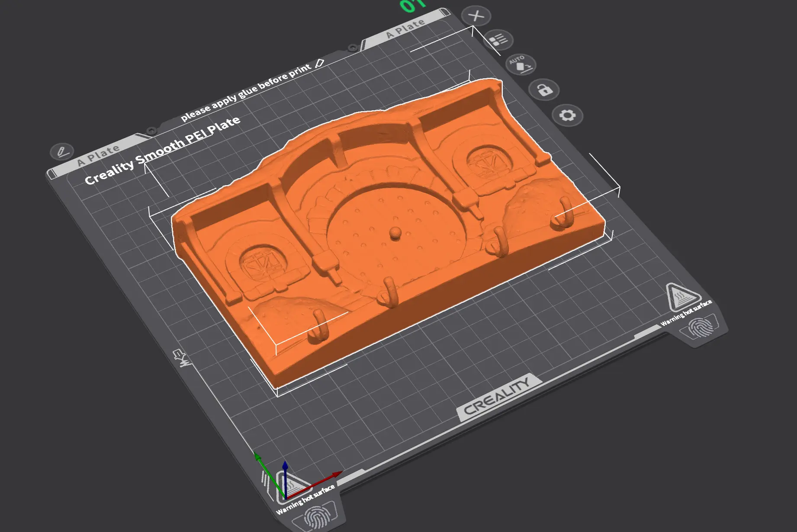Open plate settings with the gear icon

(x=567, y=115)
